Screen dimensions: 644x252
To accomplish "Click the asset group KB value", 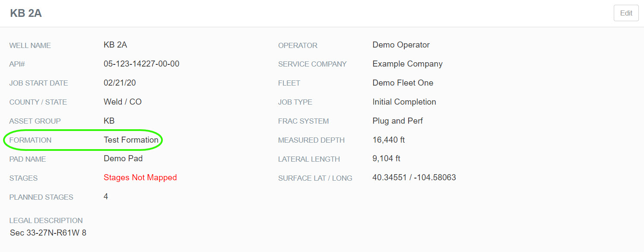I will click(109, 121).
